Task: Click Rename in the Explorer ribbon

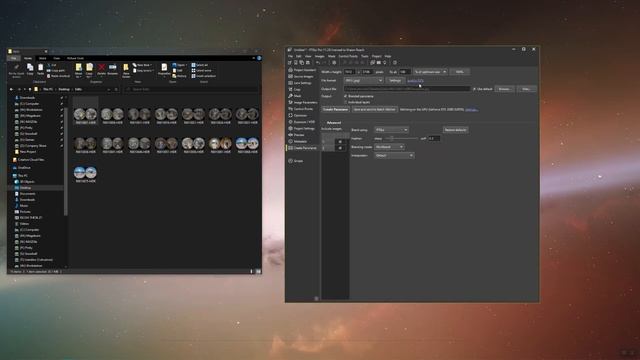Action: [x=113, y=69]
